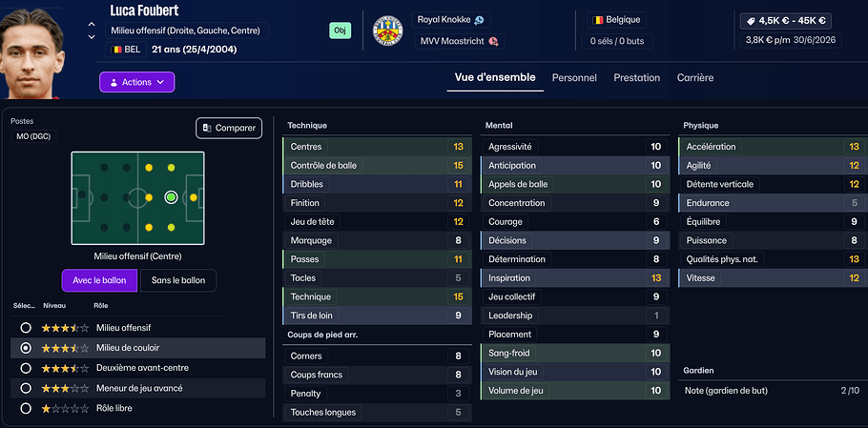The image size is (868, 428).
Task: Select the green central attacking midfield dot
Action: click(171, 197)
